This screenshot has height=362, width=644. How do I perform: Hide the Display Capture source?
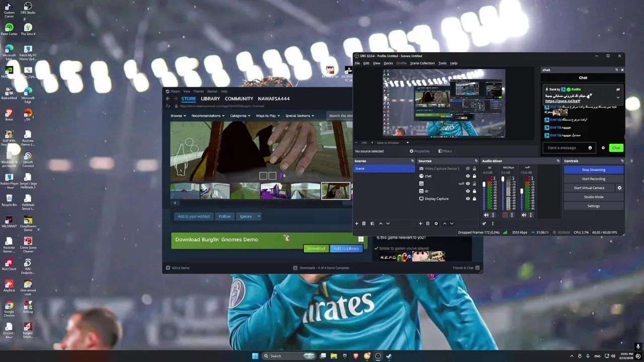click(x=468, y=199)
